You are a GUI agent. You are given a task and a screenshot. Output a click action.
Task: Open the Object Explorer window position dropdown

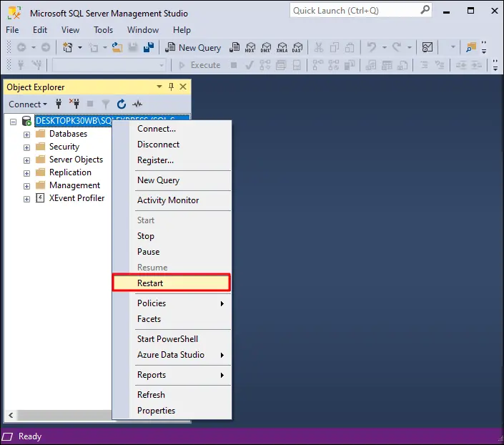(x=159, y=87)
